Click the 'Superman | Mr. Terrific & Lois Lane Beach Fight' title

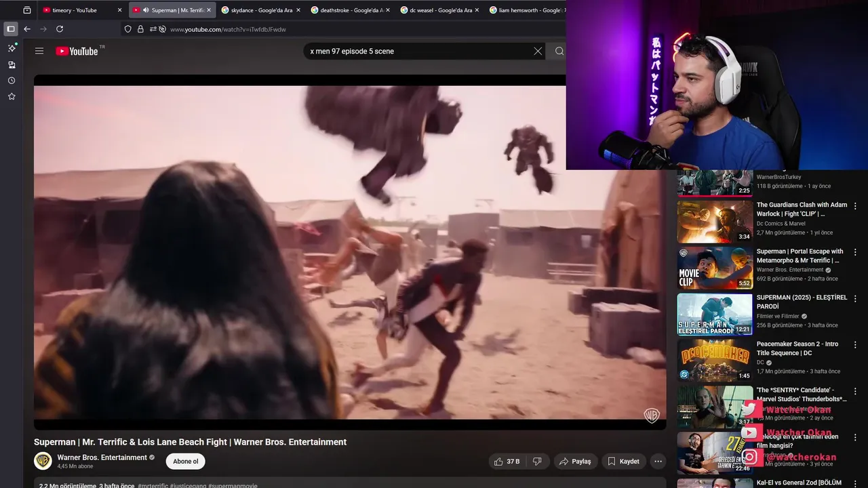[190, 442]
